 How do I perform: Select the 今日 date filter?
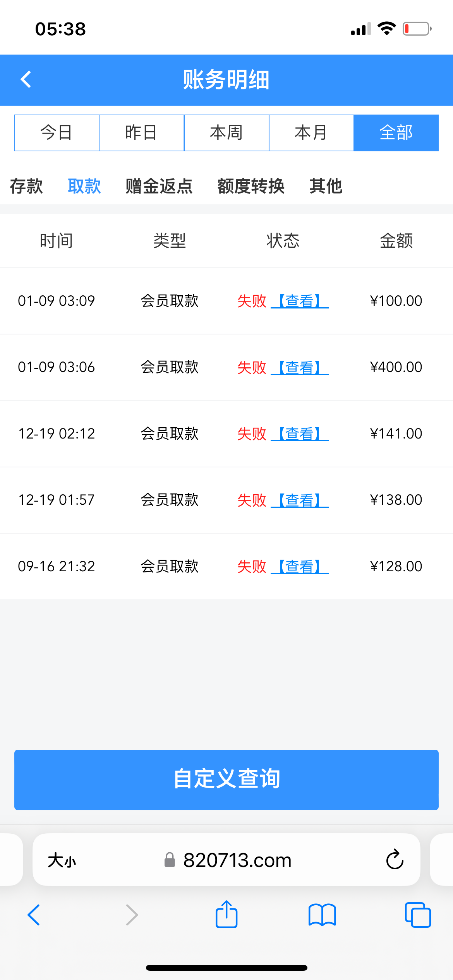pos(57,133)
